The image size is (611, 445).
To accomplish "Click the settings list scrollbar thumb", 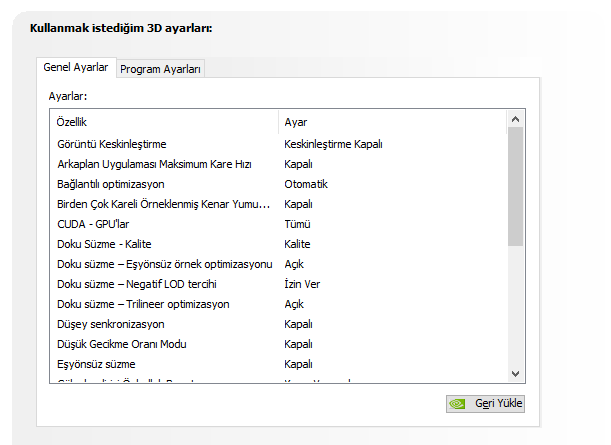I will pyautogui.click(x=515, y=186).
